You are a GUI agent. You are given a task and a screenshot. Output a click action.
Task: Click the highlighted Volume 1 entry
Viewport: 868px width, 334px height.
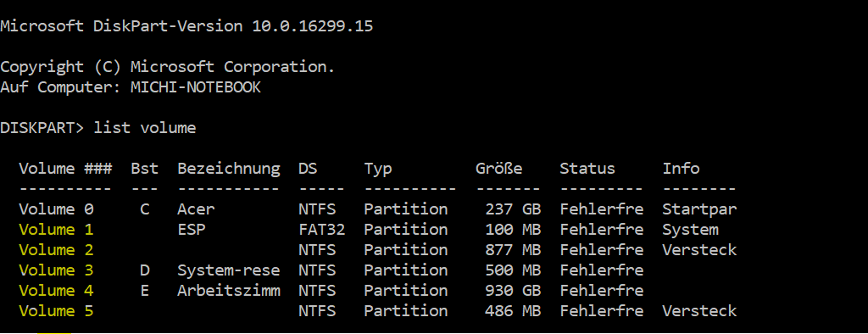point(57,230)
